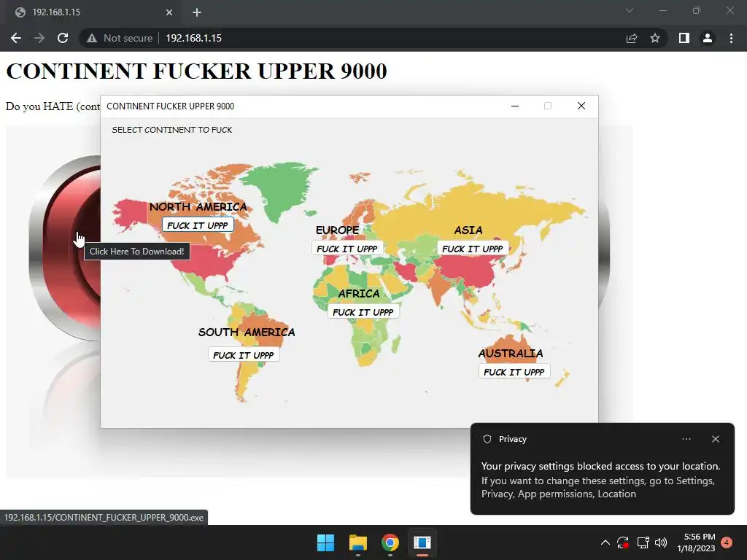This screenshot has width=747, height=560.
Task: Click the SELECT CONTINENT TO FUCK label
Action: (x=172, y=130)
